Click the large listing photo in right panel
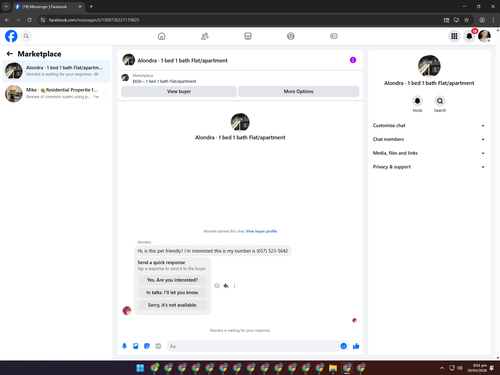This screenshot has height=375, width=500. coord(429,66)
